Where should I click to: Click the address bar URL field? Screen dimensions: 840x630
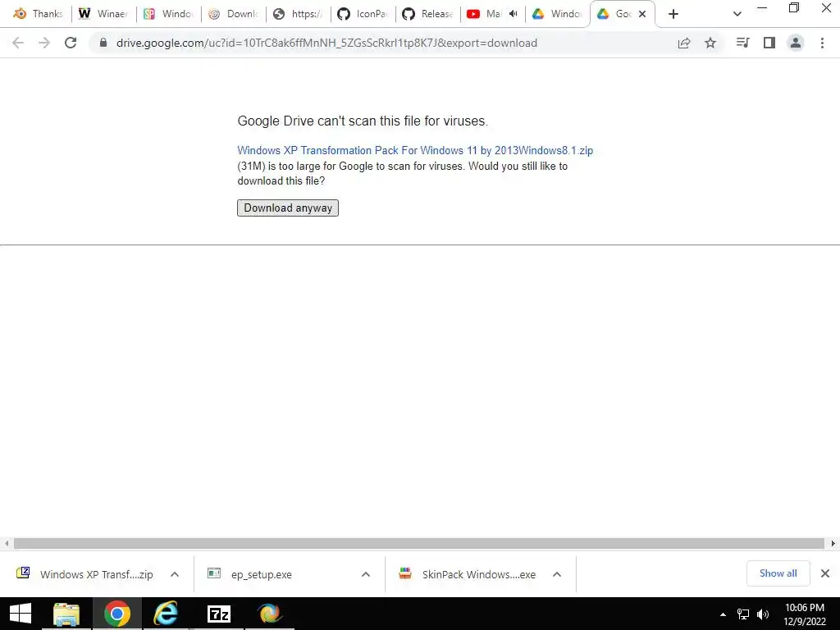(326, 43)
